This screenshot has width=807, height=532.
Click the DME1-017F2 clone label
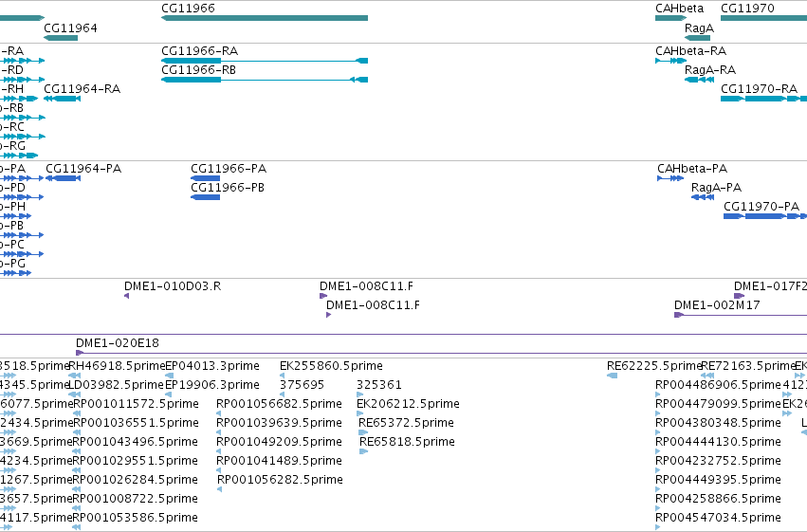[x=770, y=286]
